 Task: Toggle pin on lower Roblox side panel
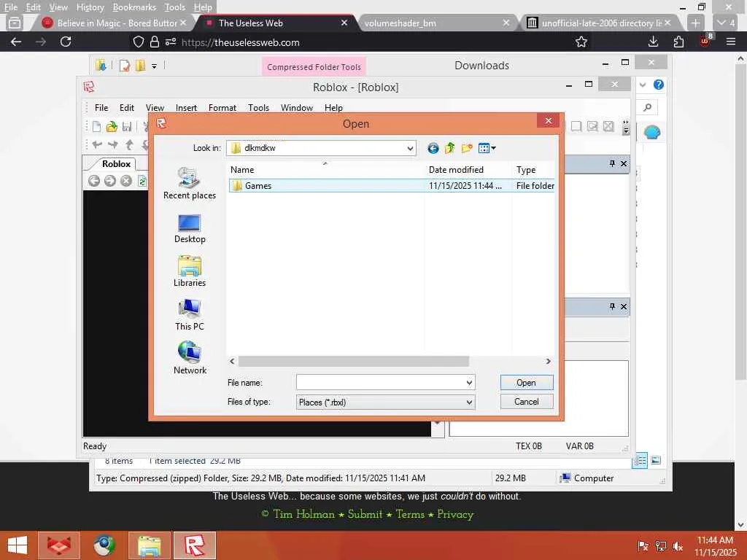coord(612,307)
